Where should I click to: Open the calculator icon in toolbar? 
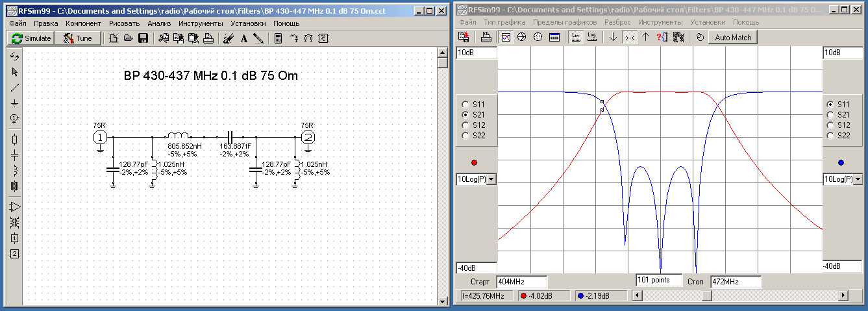(278, 38)
